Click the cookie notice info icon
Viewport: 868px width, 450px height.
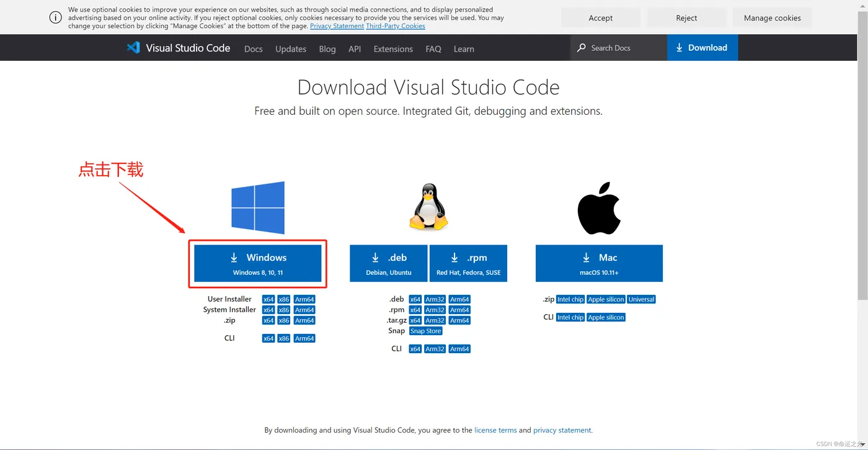[56, 18]
